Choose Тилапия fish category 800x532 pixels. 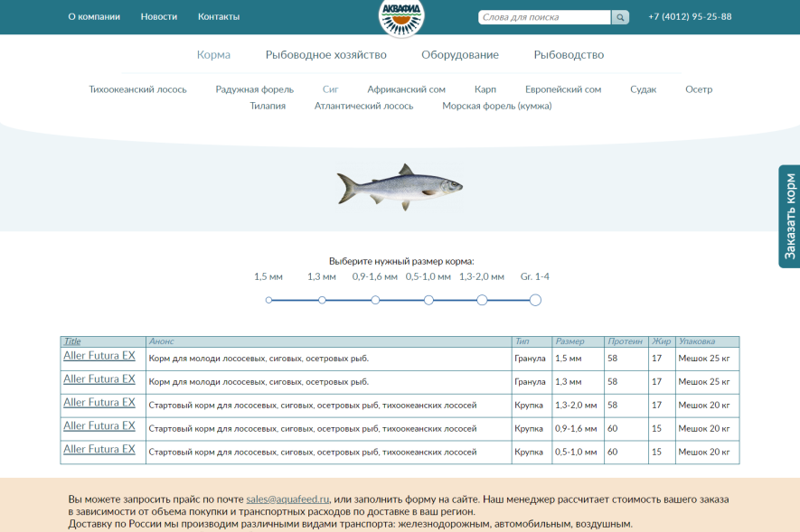pos(268,106)
